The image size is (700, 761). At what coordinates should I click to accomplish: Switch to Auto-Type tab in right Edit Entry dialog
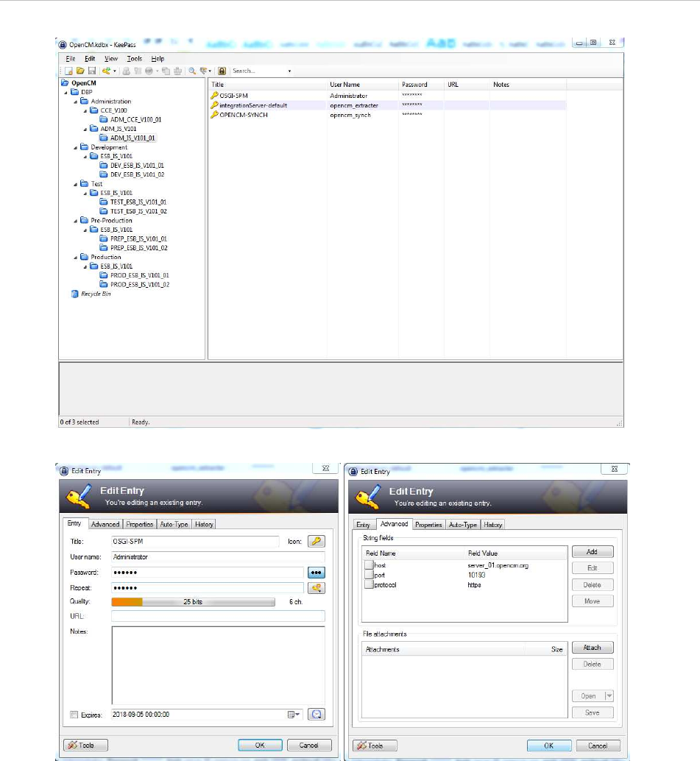[x=463, y=525]
